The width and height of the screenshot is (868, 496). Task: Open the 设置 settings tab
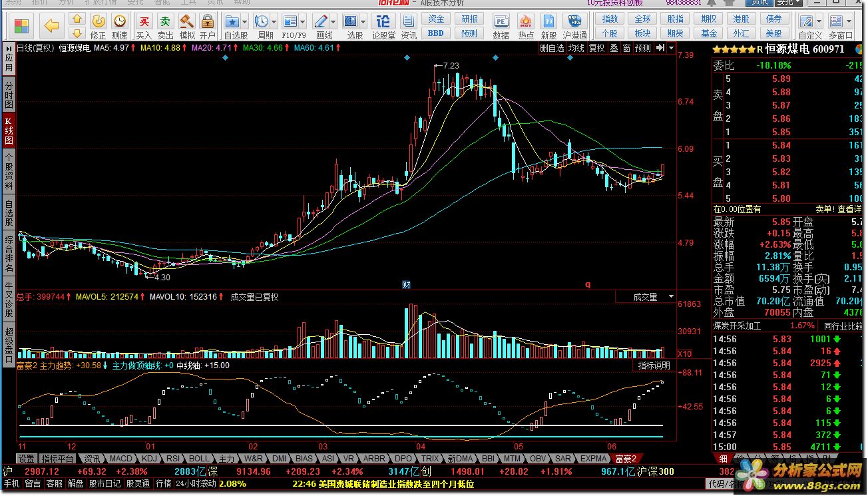[x=26, y=459]
